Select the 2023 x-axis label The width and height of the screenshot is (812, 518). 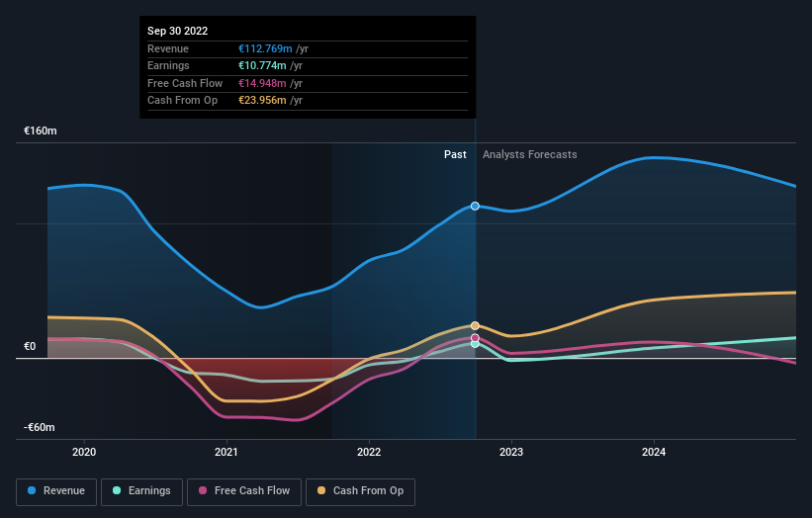click(x=511, y=452)
